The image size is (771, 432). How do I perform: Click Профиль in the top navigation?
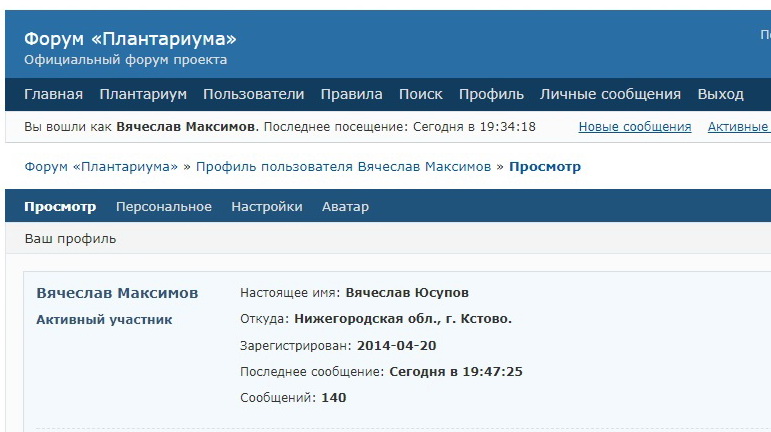(x=491, y=94)
